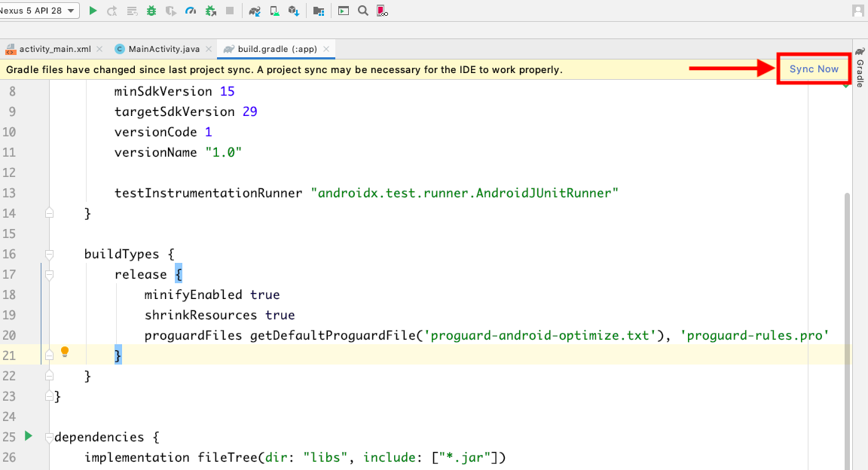Collapse fold marker at line 14

49,213
